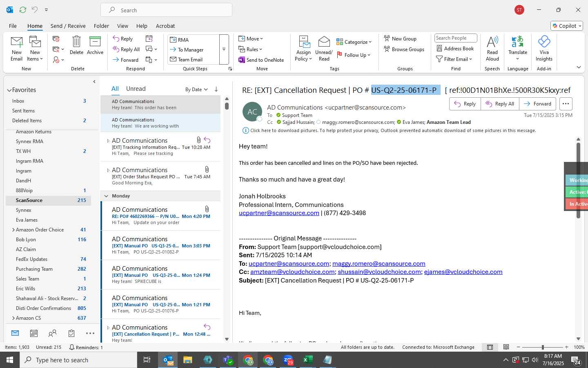Change sort via By Date dropdown
The width and height of the screenshot is (588, 368).
pyautogui.click(x=196, y=89)
